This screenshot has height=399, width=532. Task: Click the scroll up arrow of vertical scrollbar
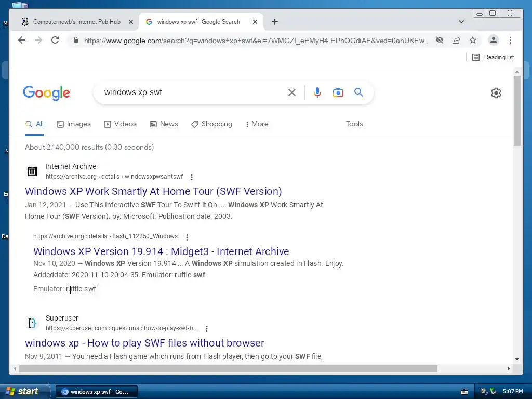[517, 72]
